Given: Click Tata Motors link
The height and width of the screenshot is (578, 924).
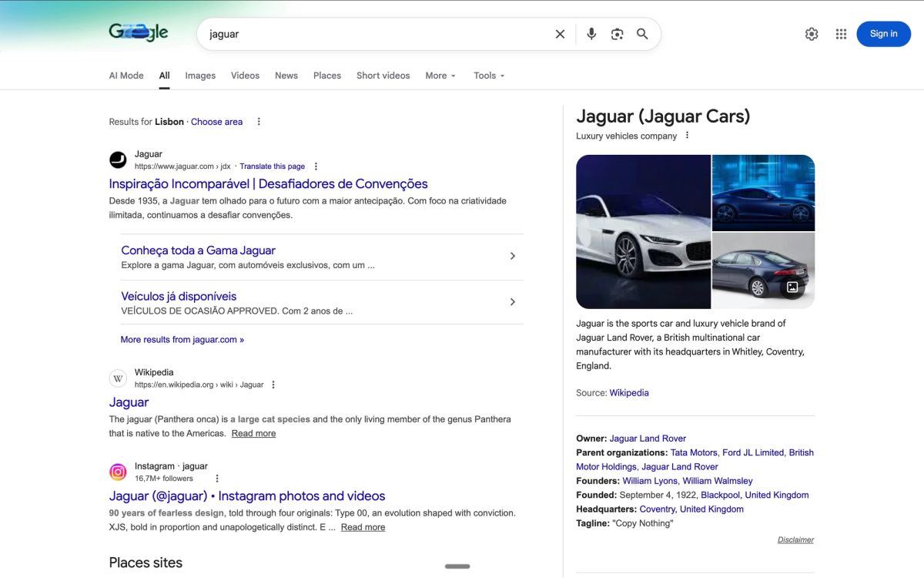Looking at the screenshot, I should pyautogui.click(x=694, y=452).
